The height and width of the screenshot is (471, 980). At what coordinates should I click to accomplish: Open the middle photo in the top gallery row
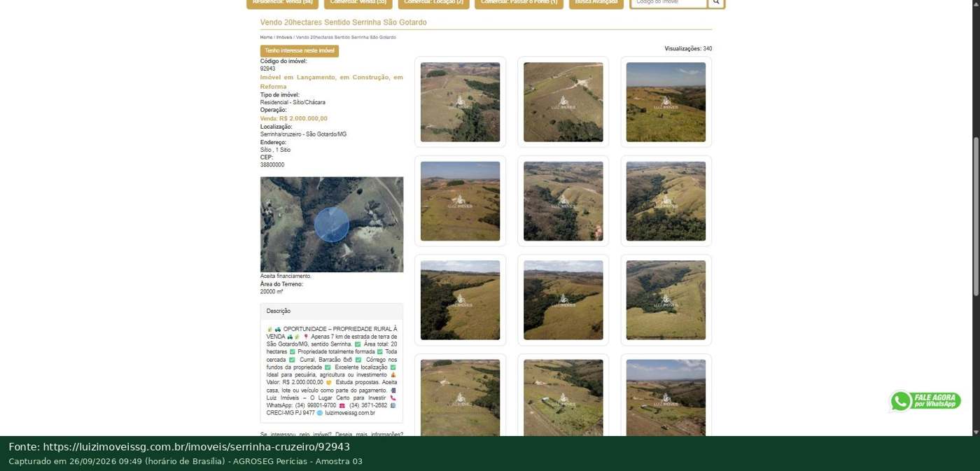pyautogui.click(x=563, y=102)
